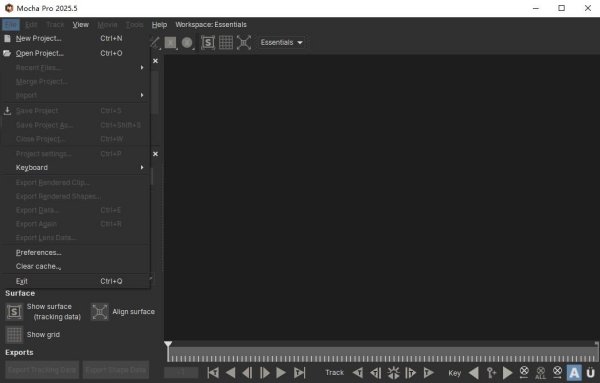Image resolution: width=600 pixels, height=383 pixels.
Task: Choose New Project from the File menu
Action: [75, 39]
